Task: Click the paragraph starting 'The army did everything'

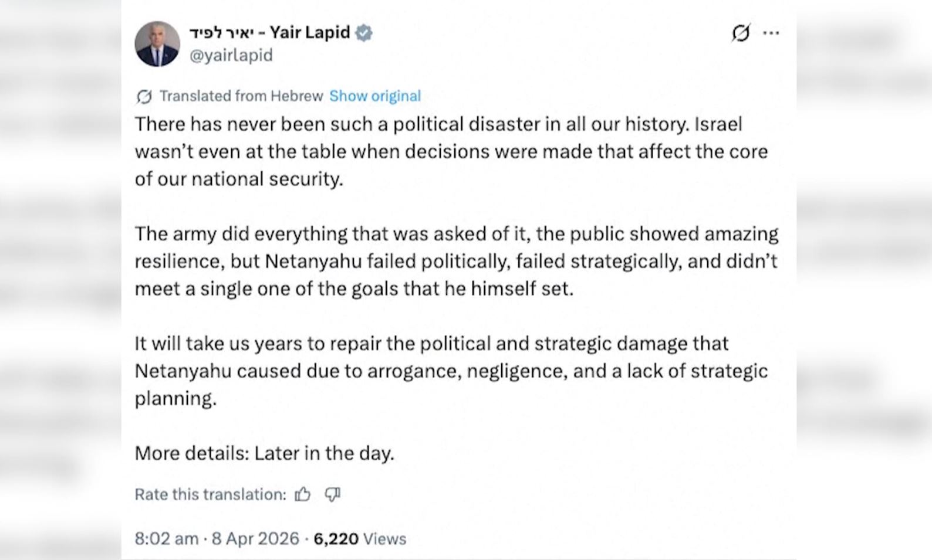Action: 456,261
